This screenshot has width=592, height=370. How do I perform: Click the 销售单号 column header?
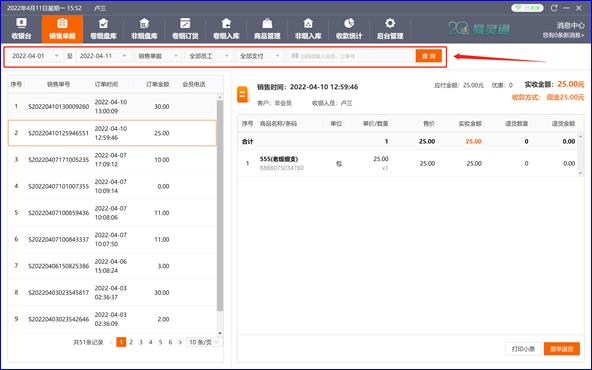[x=59, y=84]
